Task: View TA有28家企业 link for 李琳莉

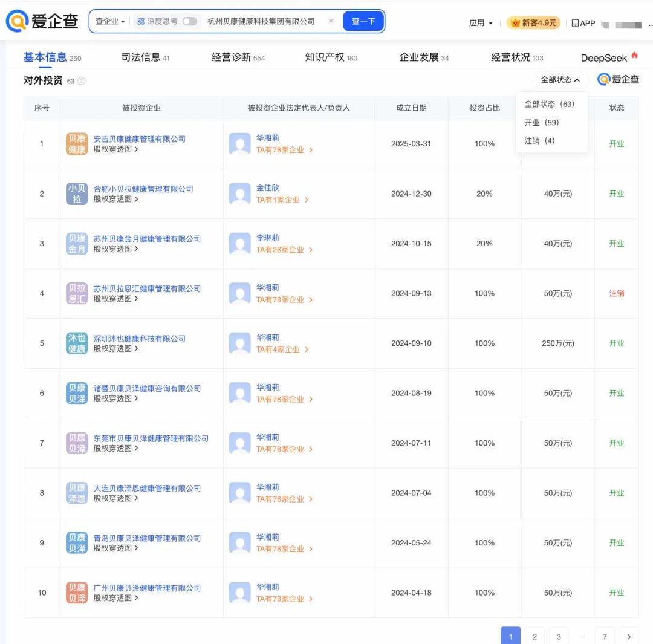Action: [x=284, y=250]
